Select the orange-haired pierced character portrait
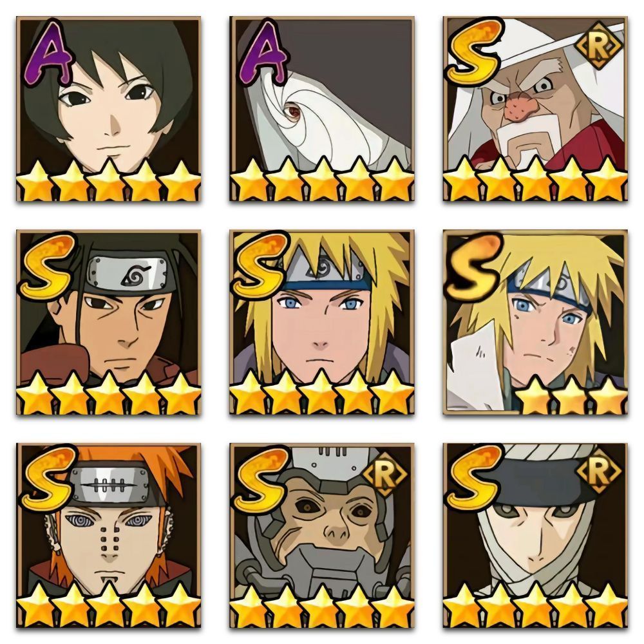 point(108,535)
